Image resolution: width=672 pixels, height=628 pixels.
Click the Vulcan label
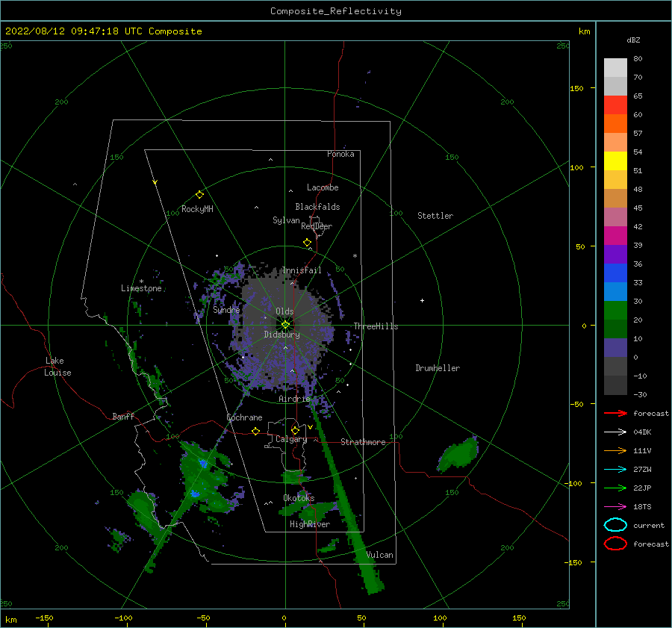[x=380, y=555]
